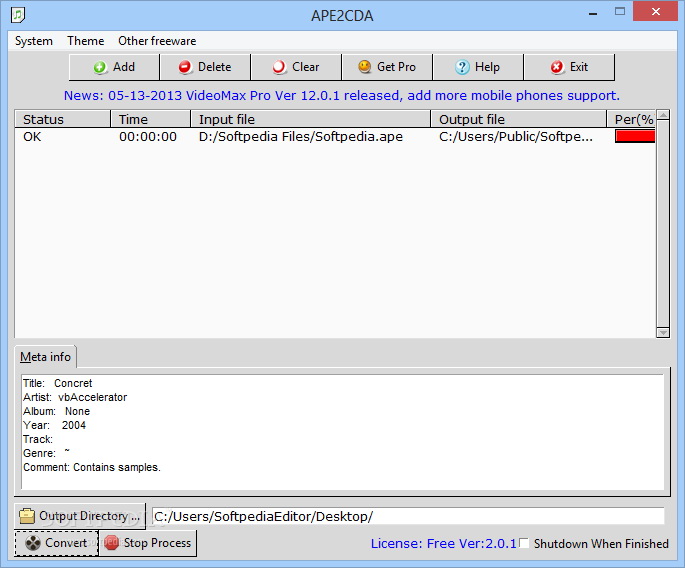This screenshot has width=685, height=568.
Task: Sort by the Status column header
Action: tap(62, 119)
